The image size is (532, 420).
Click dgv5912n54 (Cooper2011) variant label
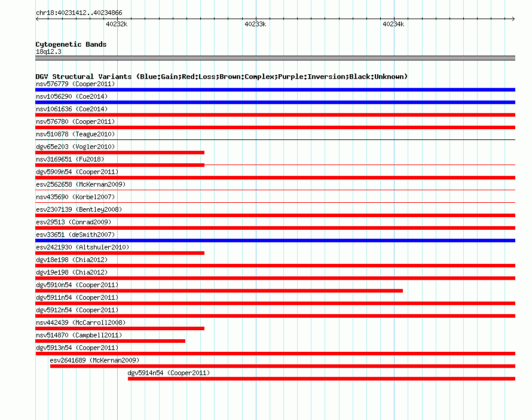(x=77, y=310)
